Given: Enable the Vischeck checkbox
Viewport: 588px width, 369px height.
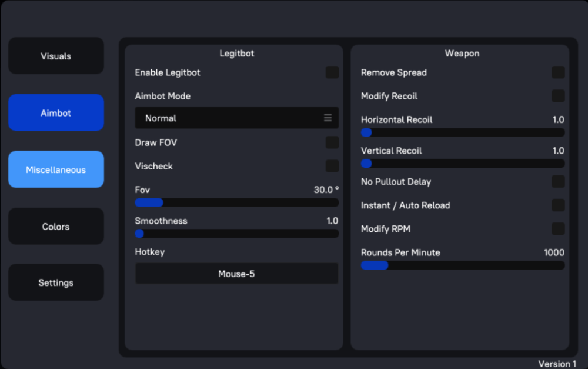Looking at the screenshot, I should click(332, 166).
